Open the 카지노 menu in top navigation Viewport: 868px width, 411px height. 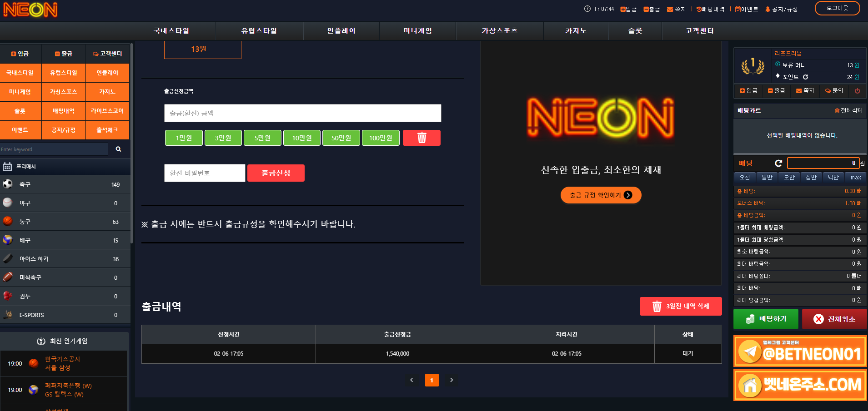click(x=576, y=31)
